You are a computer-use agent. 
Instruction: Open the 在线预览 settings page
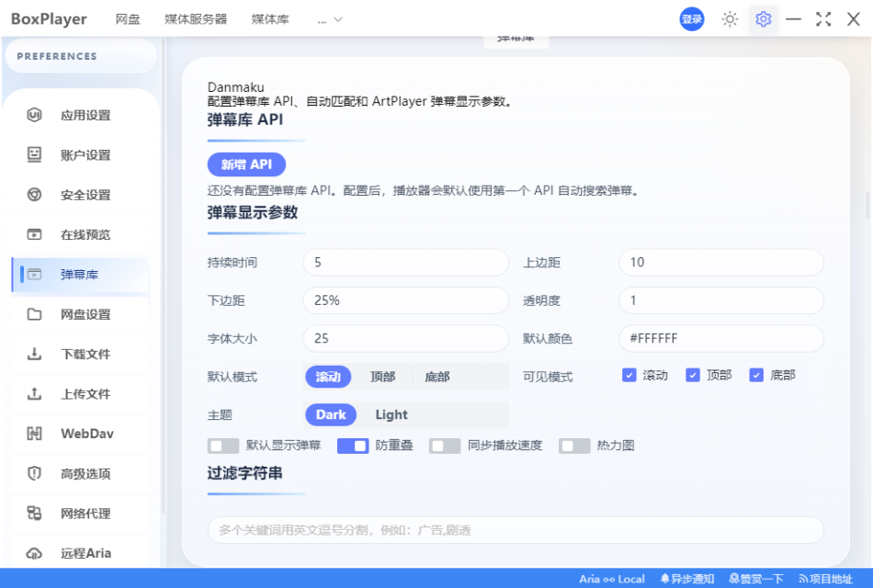(80, 234)
